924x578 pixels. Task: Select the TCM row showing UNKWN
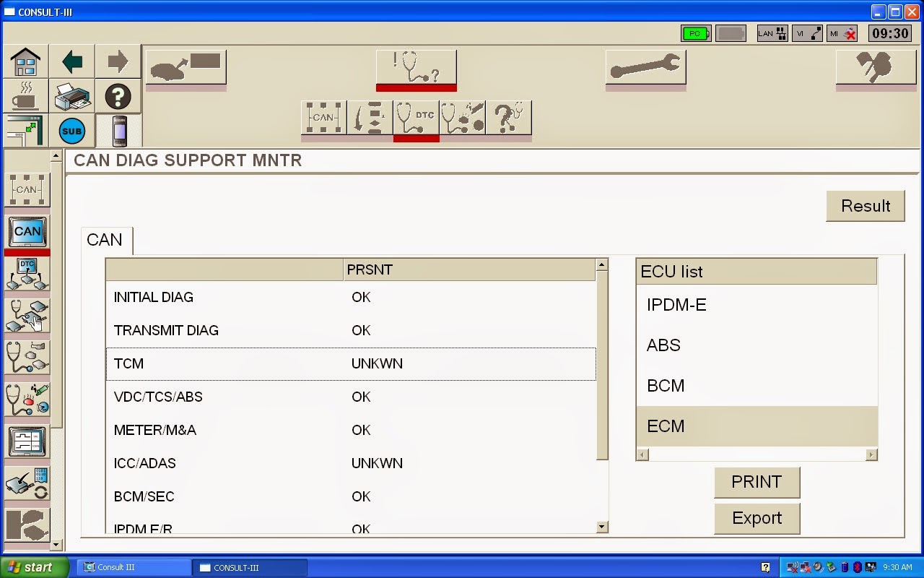tap(350, 364)
